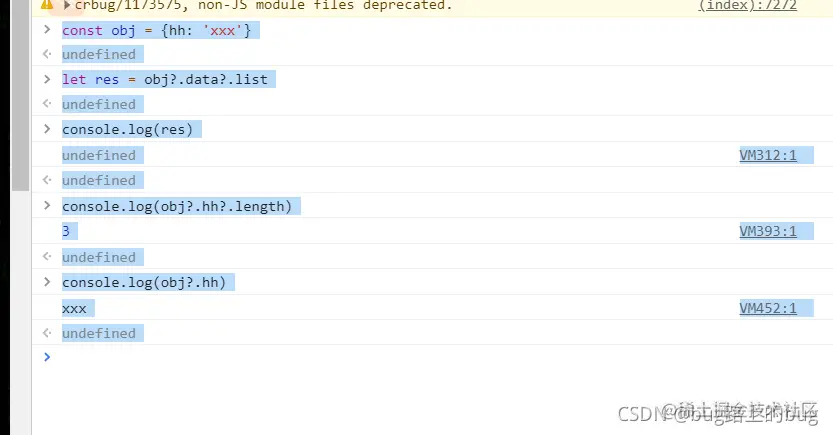
Task: Click the let res = obj?.data?.list line
Action: point(165,80)
